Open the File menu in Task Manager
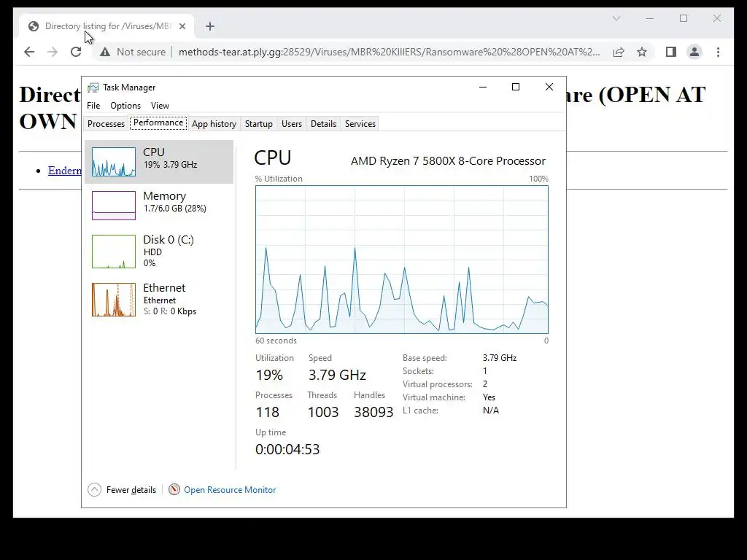The height and width of the screenshot is (560, 747). [93, 106]
